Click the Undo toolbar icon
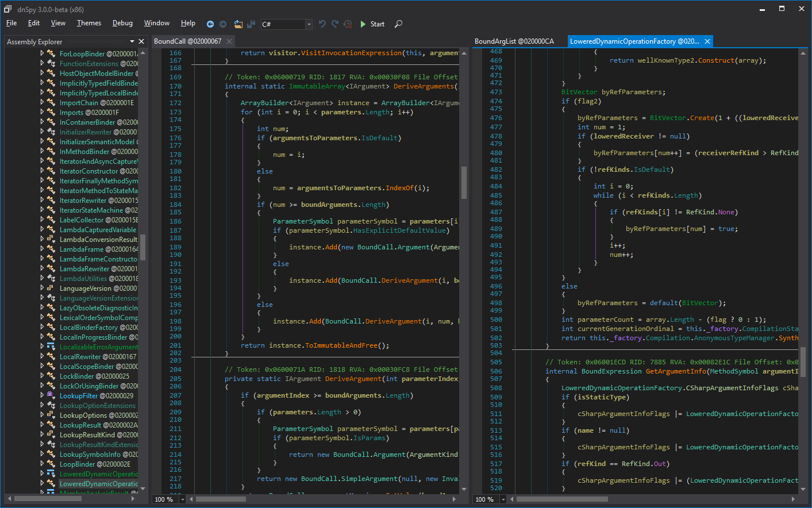Screen dimensions: 812x508 coord(322,24)
